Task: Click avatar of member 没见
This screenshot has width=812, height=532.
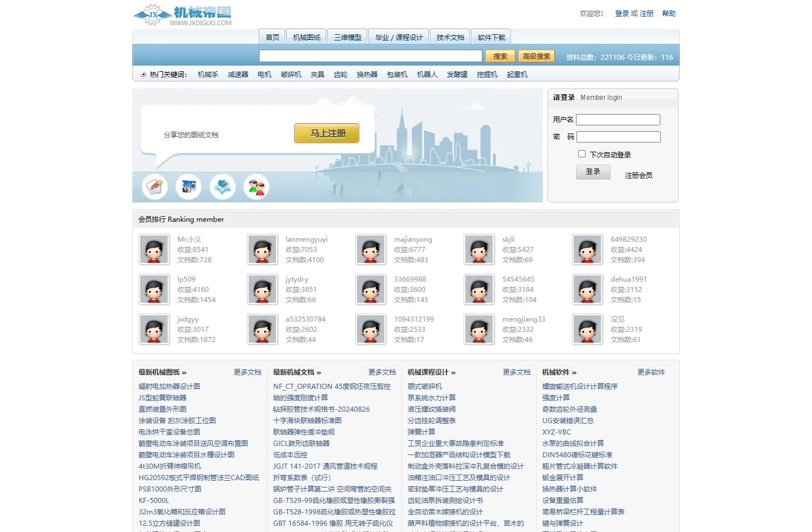Action: pyautogui.click(x=587, y=329)
